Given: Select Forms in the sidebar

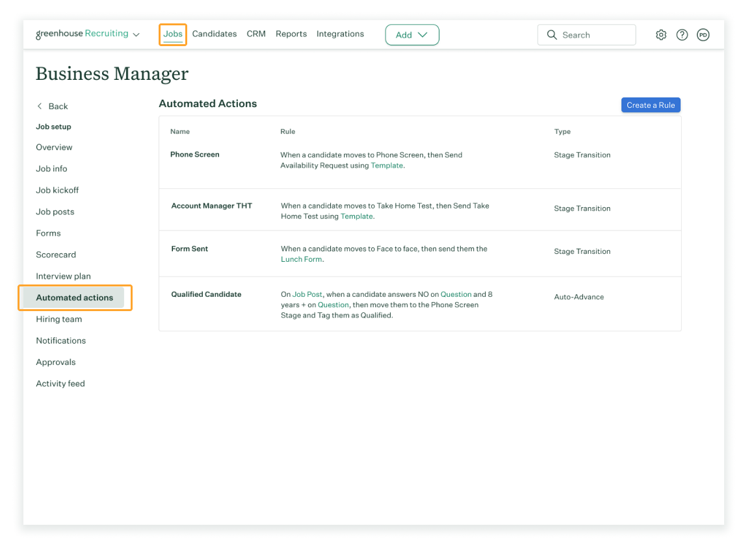Looking at the screenshot, I should [x=48, y=233].
